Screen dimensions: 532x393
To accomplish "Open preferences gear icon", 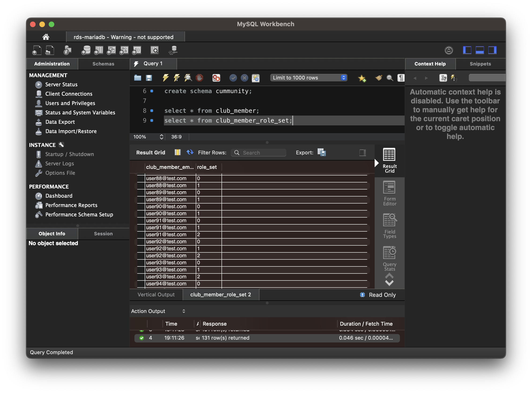I will coord(449,50).
